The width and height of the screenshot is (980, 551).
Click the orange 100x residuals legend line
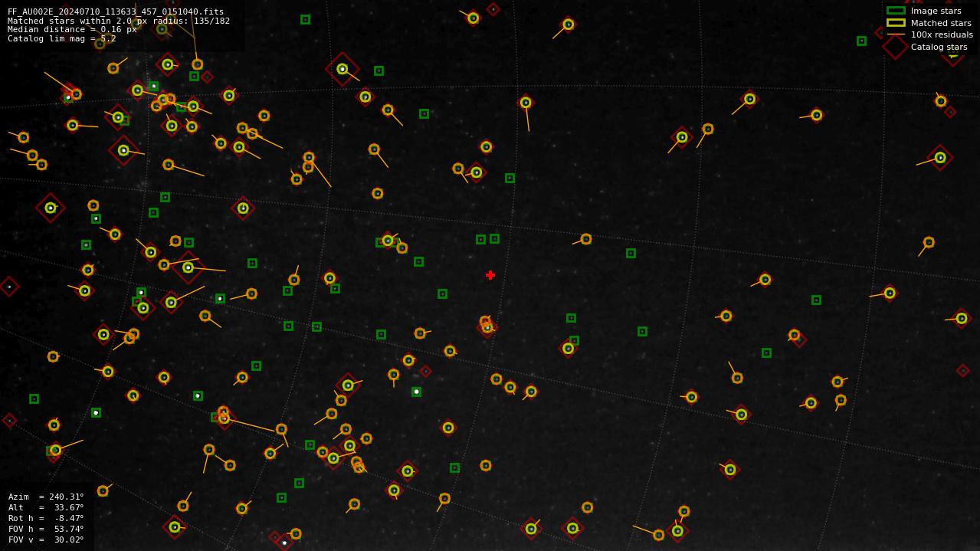click(x=896, y=34)
